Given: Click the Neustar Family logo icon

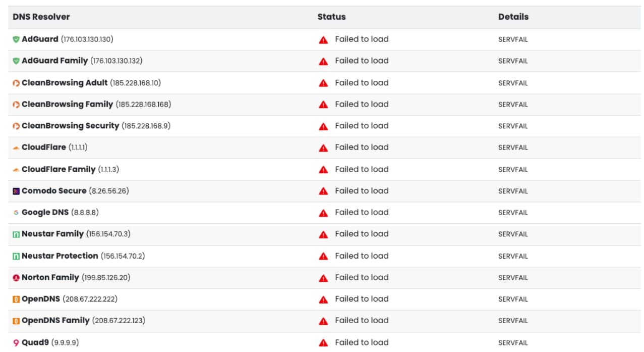Looking at the screenshot, I should (16, 234).
